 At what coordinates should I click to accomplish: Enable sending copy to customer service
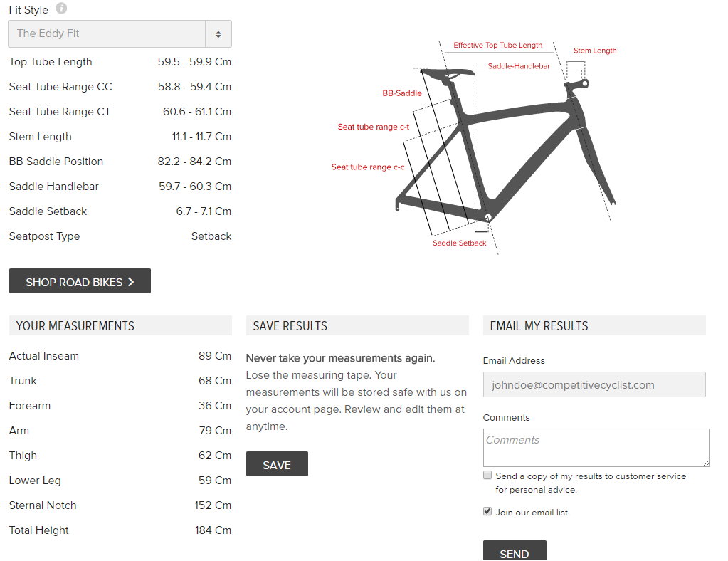[x=487, y=475]
